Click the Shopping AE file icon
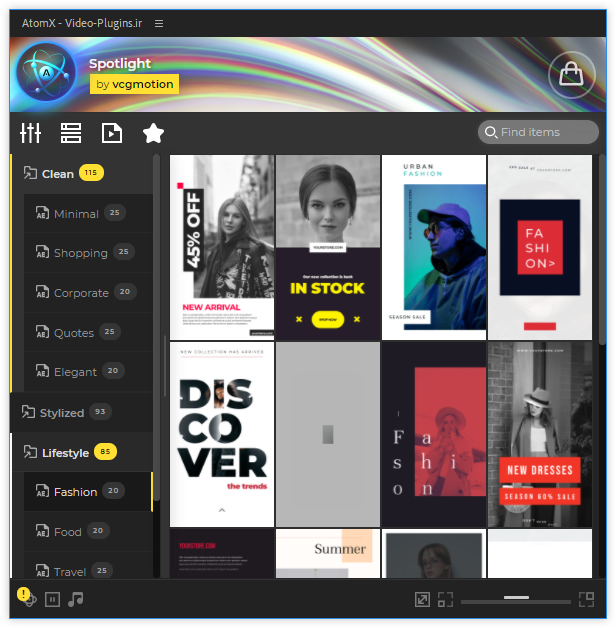The height and width of the screenshot is (628, 616). click(x=42, y=252)
